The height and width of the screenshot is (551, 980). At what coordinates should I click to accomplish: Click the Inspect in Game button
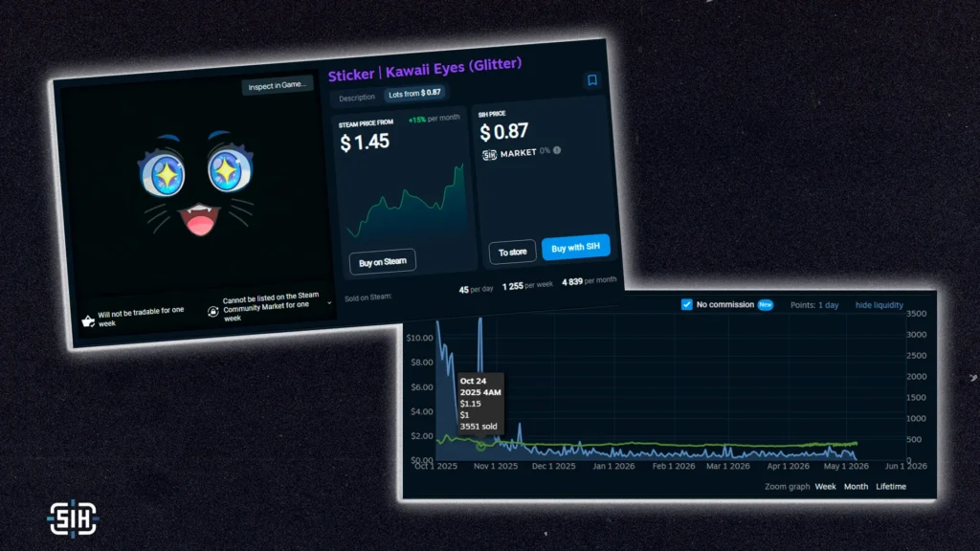277,85
